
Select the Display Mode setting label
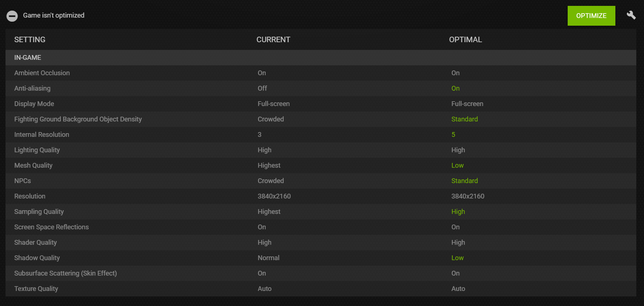pos(34,104)
